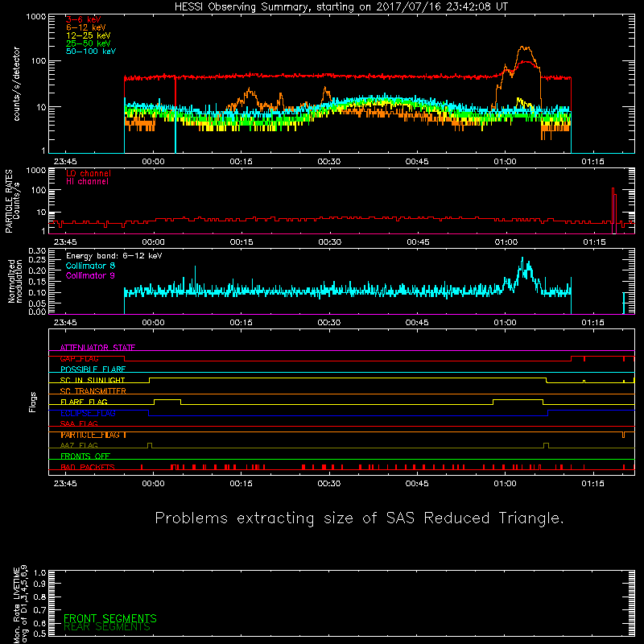The image size is (644, 644).
Task: Select the FRONT SEGMENTS legend label
Action: [x=110, y=618]
